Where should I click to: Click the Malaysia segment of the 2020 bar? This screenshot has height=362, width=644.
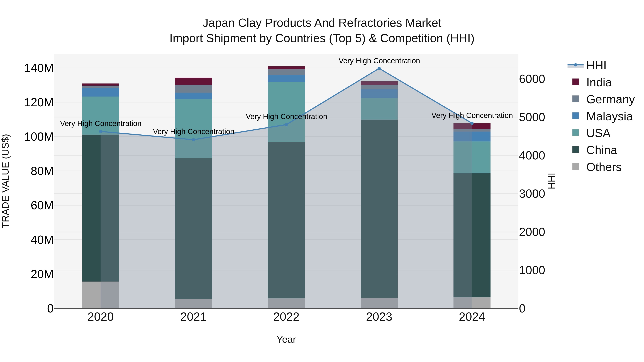(x=101, y=92)
